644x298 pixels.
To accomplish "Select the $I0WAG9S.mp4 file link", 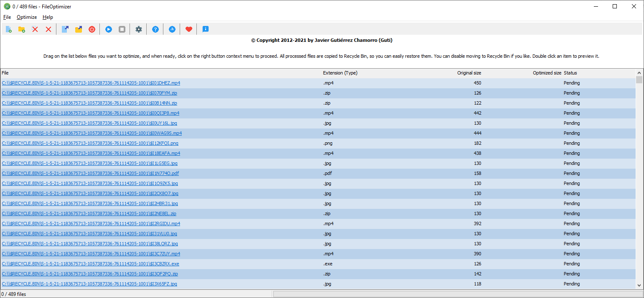I will [x=92, y=133].
